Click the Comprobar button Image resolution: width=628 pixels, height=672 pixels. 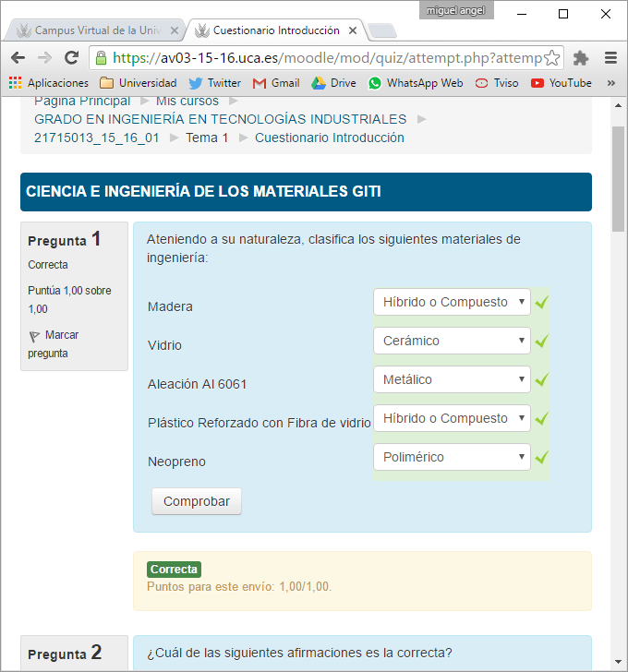197,501
